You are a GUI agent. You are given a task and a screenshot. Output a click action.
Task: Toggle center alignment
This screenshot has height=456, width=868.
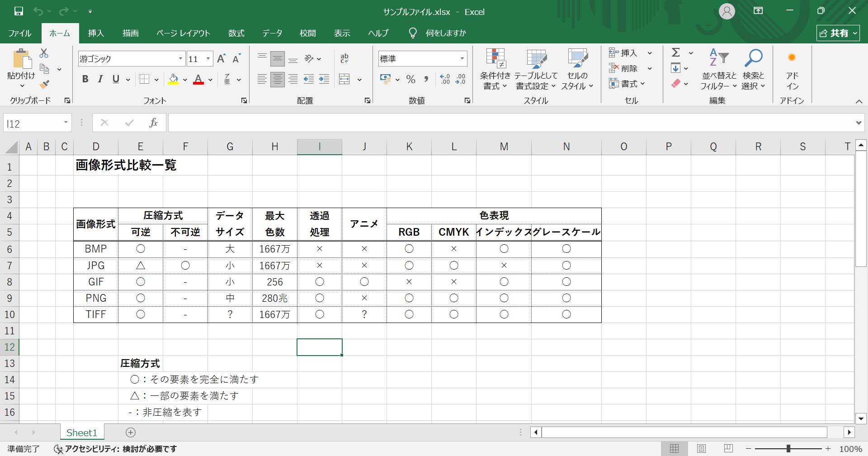277,79
